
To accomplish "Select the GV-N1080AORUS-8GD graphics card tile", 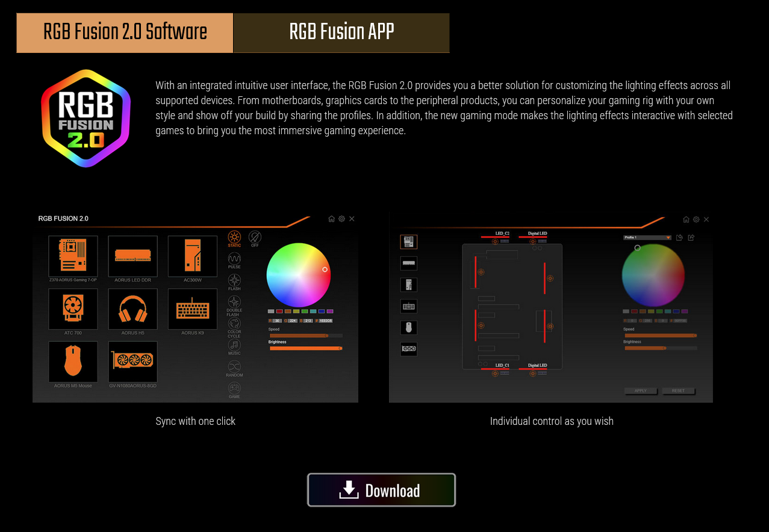I will pos(132,362).
